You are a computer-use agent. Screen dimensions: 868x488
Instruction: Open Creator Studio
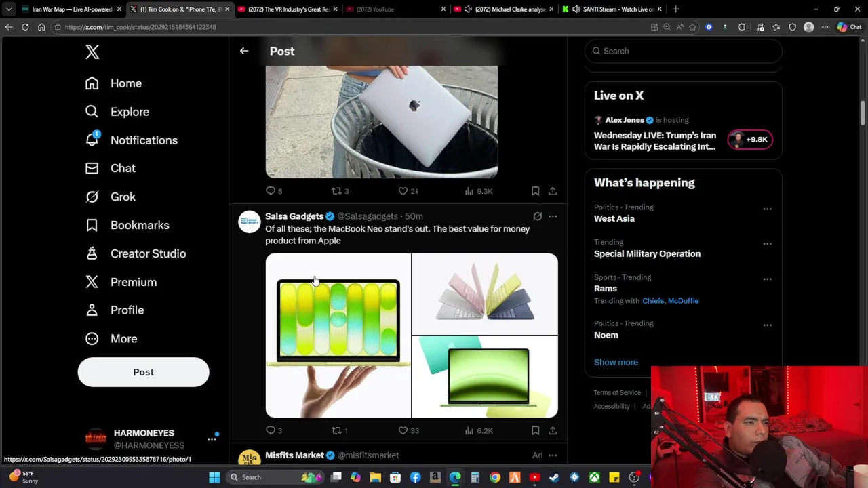(135, 253)
